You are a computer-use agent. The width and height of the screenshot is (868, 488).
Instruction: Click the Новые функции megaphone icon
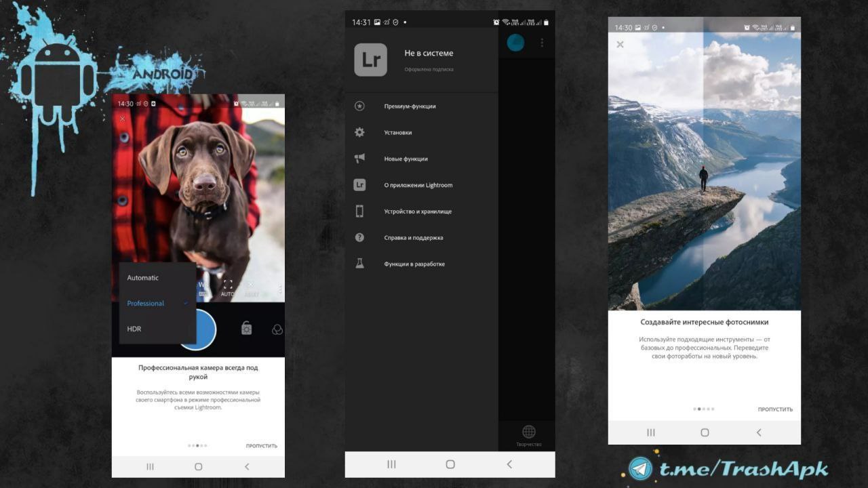(359, 159)
